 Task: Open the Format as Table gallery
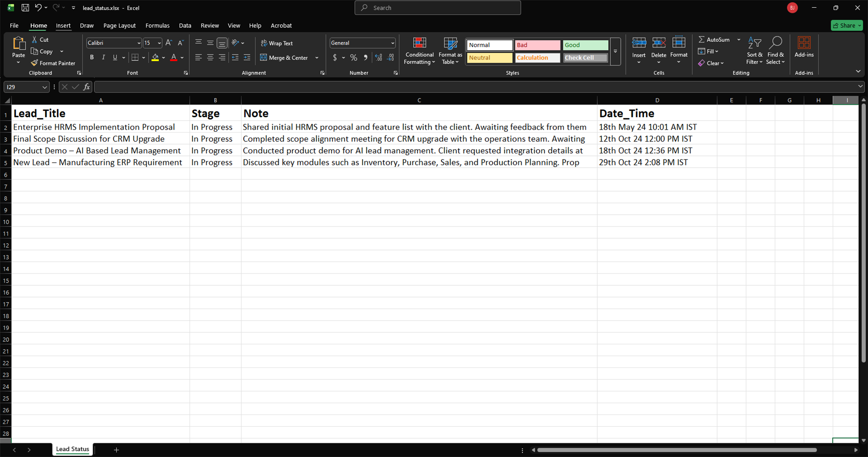[450, 51]
